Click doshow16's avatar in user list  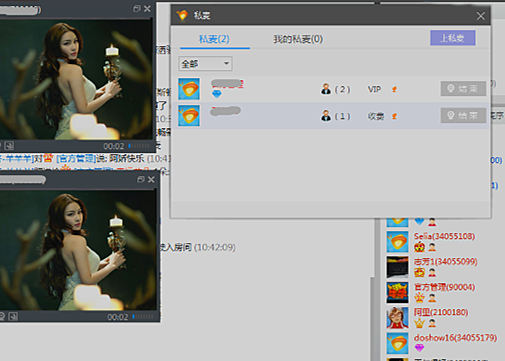[x=397, y=343]
